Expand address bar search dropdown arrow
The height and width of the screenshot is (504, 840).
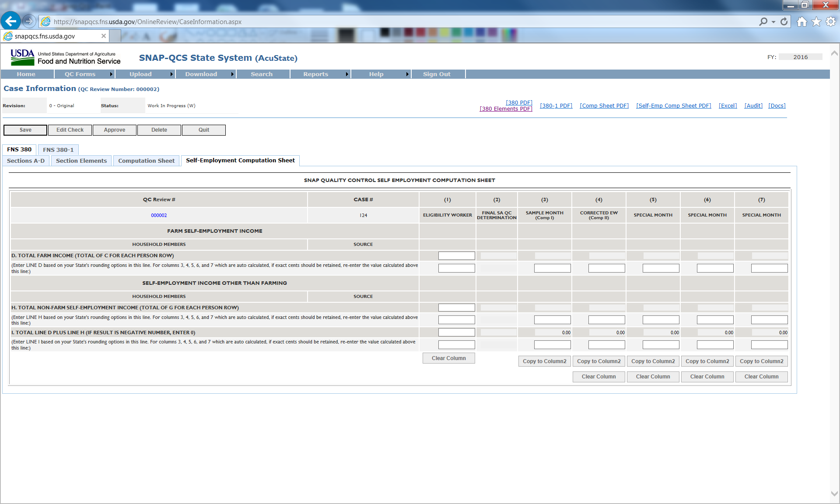tap(773, 21)
